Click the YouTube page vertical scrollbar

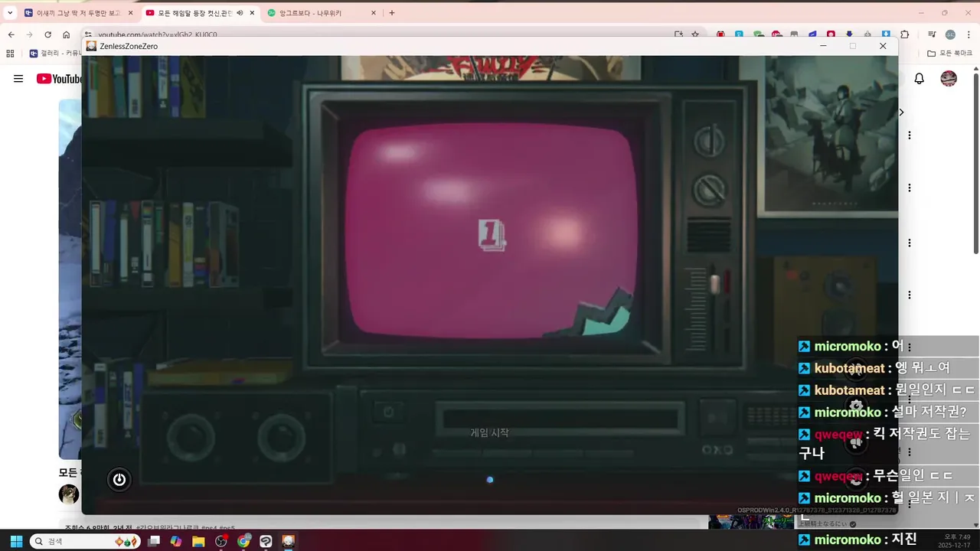pyautogui.click(x=975, y=164)
